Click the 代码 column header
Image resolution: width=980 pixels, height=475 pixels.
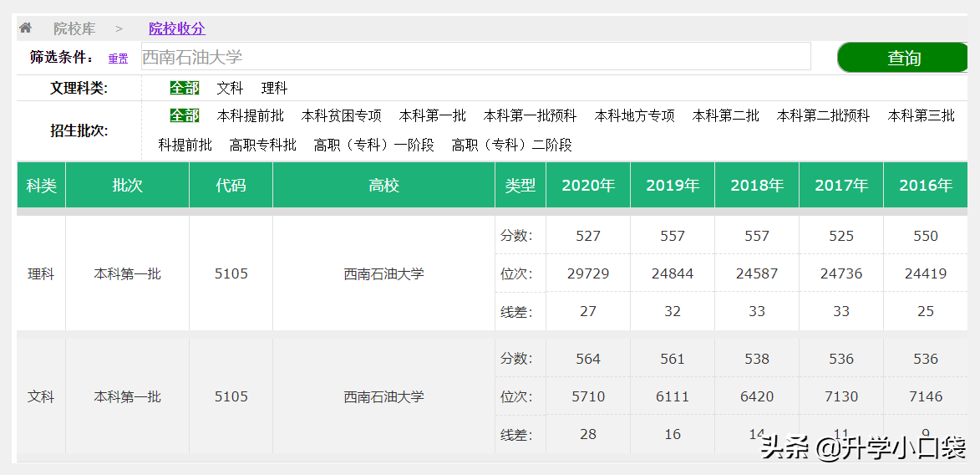(x=231, y=186)
